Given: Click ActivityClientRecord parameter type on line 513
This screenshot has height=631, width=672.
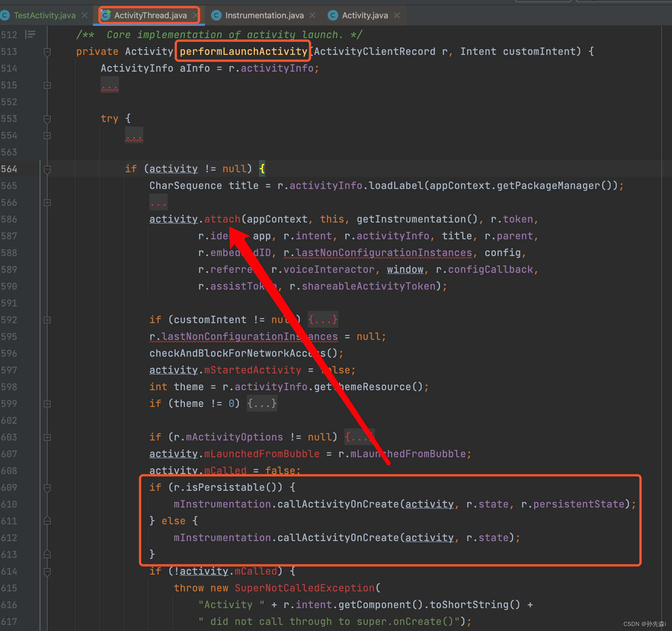Looking at the screenshot, I should pyautogui.click(x=374, y=51).
